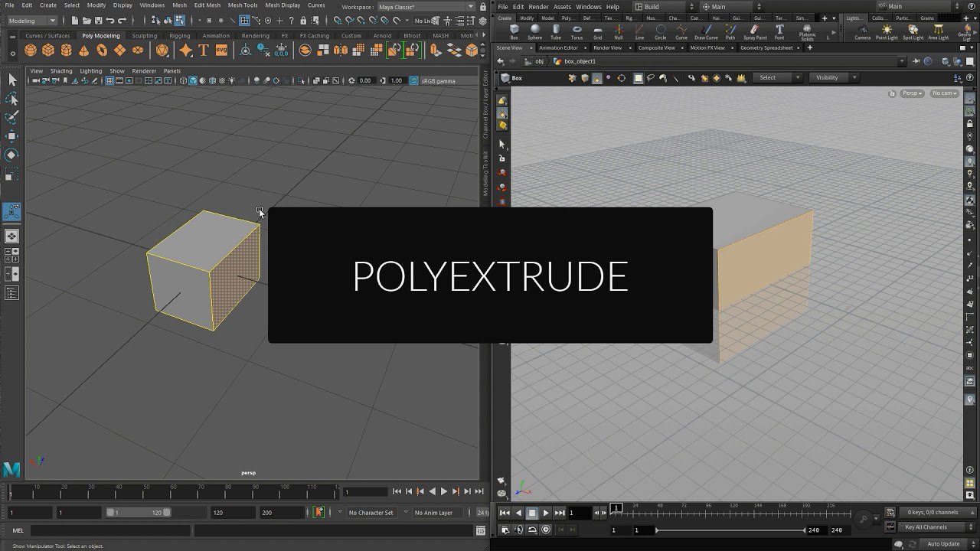Screen dimensions: 980x551
Task: Jump to first frame in Houdini playbar
Action: 505,513
